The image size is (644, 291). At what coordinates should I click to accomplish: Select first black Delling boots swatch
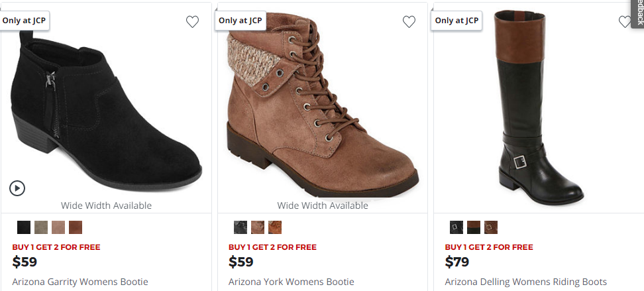pos(456,227)
